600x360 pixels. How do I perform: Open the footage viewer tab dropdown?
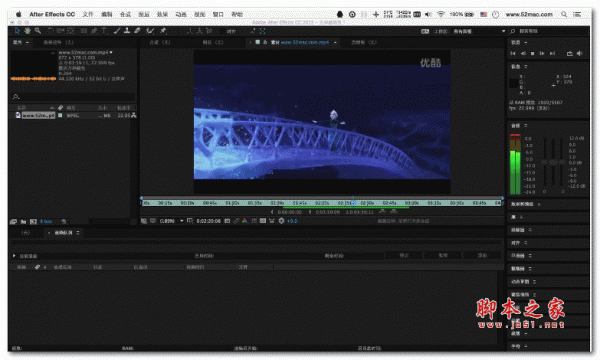[x=335, y=42]
